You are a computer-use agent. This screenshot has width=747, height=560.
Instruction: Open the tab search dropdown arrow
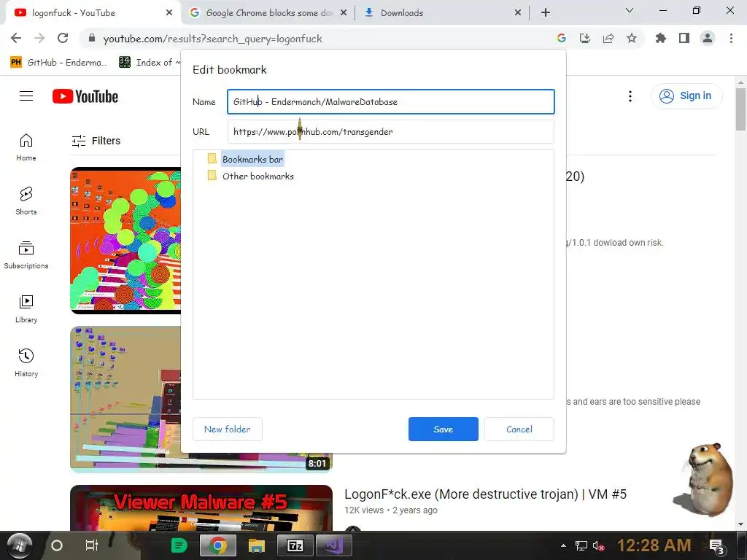coord(630,10)
